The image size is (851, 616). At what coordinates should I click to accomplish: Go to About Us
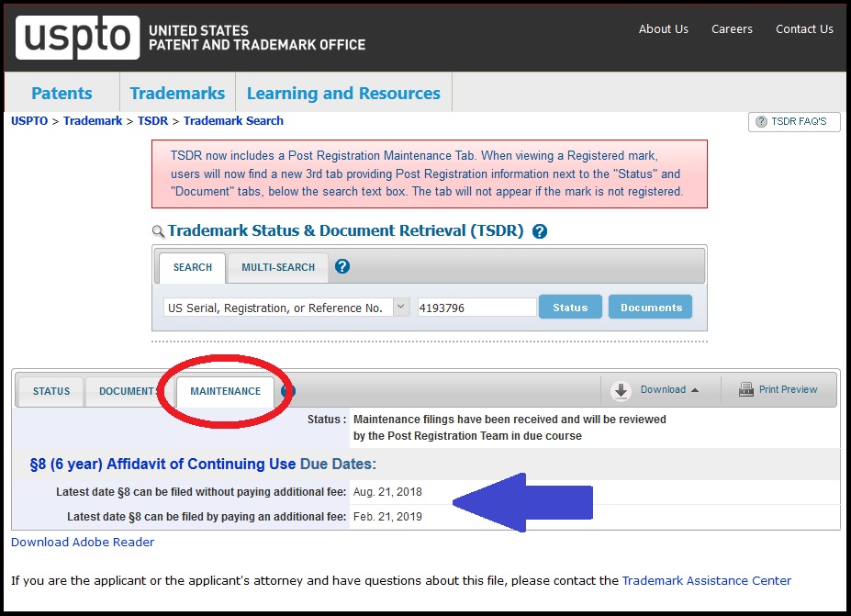(663, 29)
